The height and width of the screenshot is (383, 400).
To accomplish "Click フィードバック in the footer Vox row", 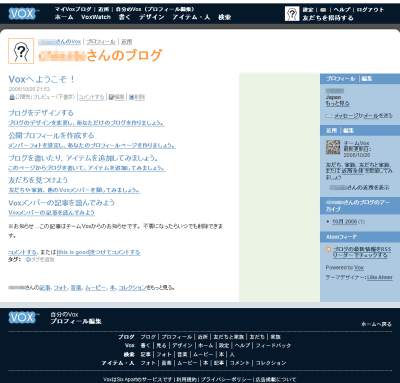I will (x=273, y=346).
